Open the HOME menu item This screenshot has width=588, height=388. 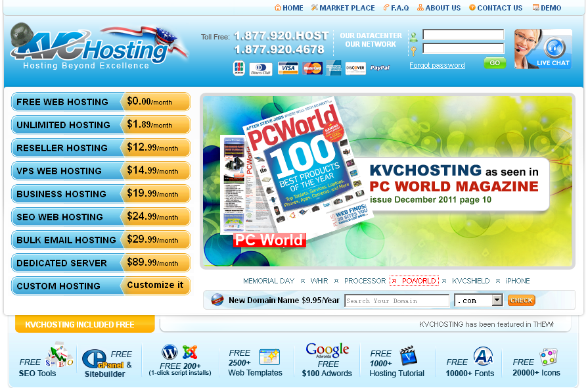coord(293,8)
